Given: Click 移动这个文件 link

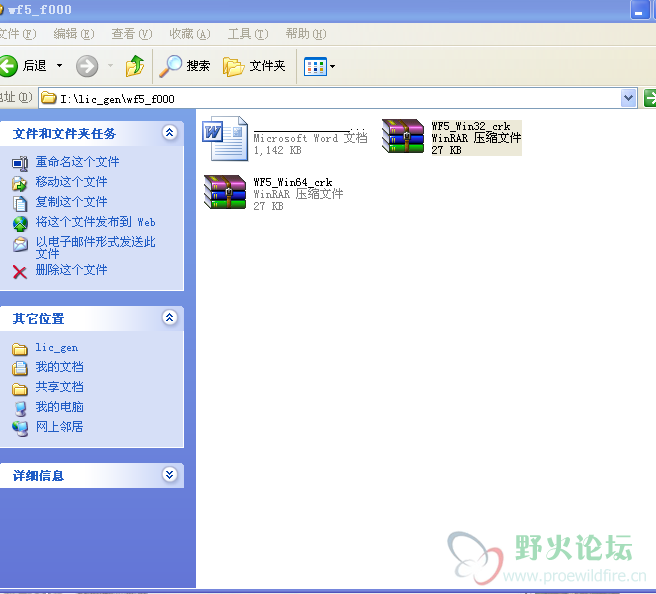Looking at the screenshot, I should (x=71, y=182).
